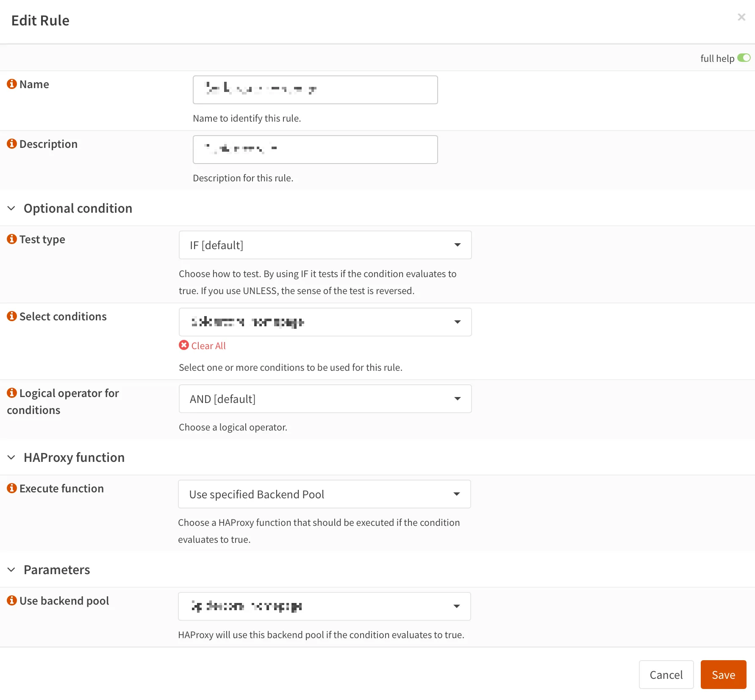Open the Use backend pool dropdown
Image resolution: width=755 pixels, height=700 pixels.
point(324,606)
